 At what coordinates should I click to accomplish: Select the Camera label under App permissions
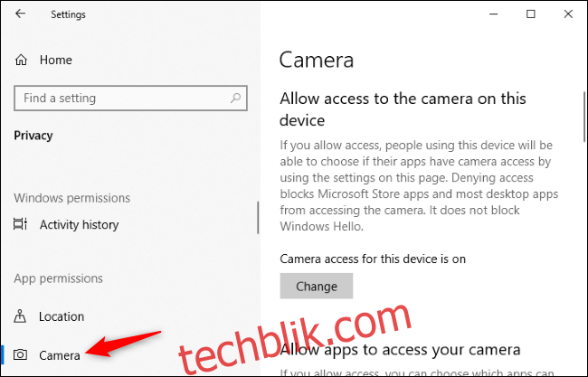[x=60, y=355]
